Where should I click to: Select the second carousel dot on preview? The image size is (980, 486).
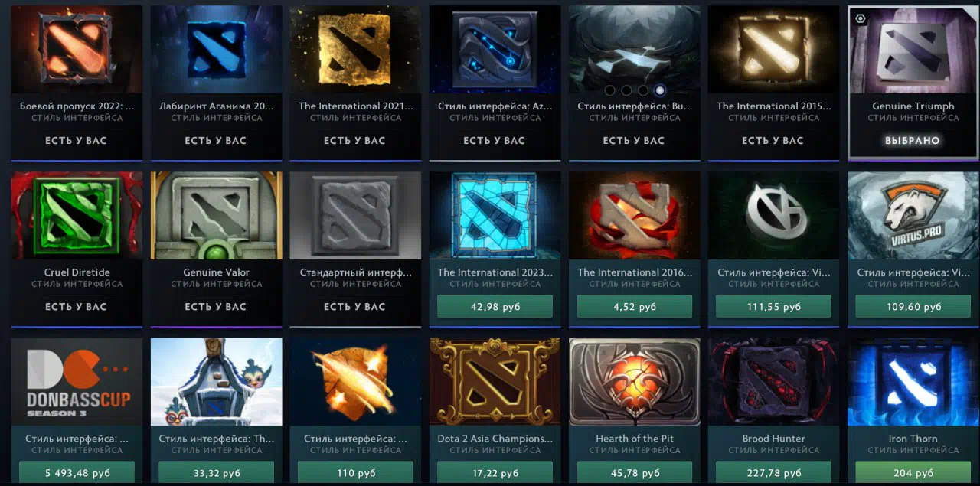pos(626,90)
